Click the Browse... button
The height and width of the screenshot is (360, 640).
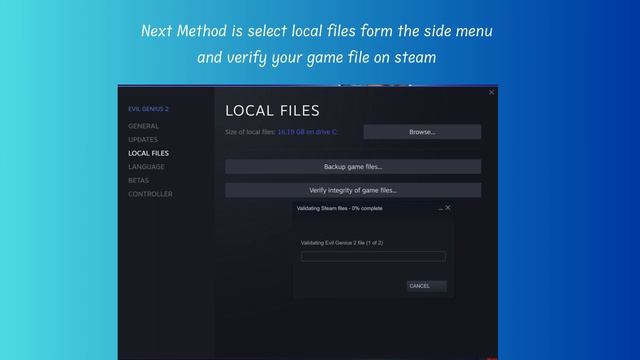pos(422,132)
